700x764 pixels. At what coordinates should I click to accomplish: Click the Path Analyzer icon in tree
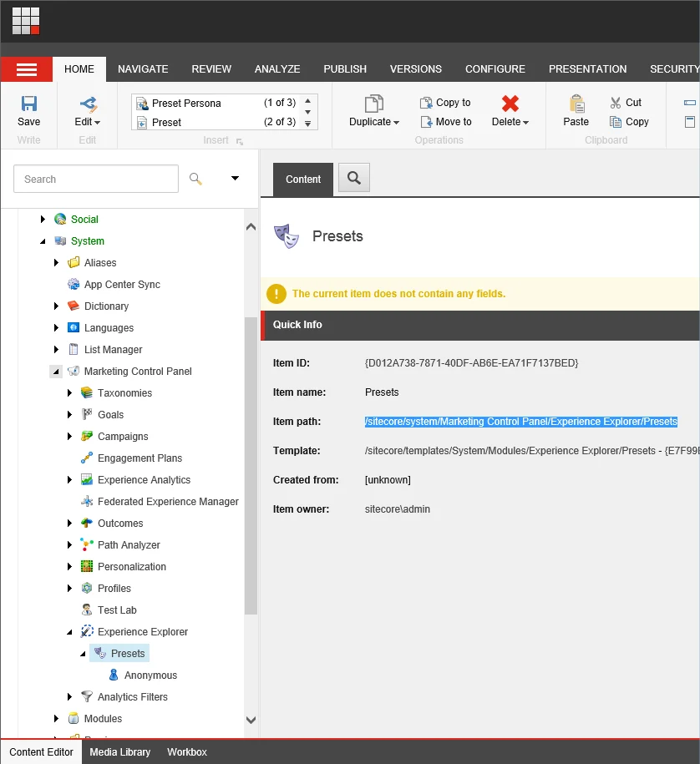click(x=87, y=544)
